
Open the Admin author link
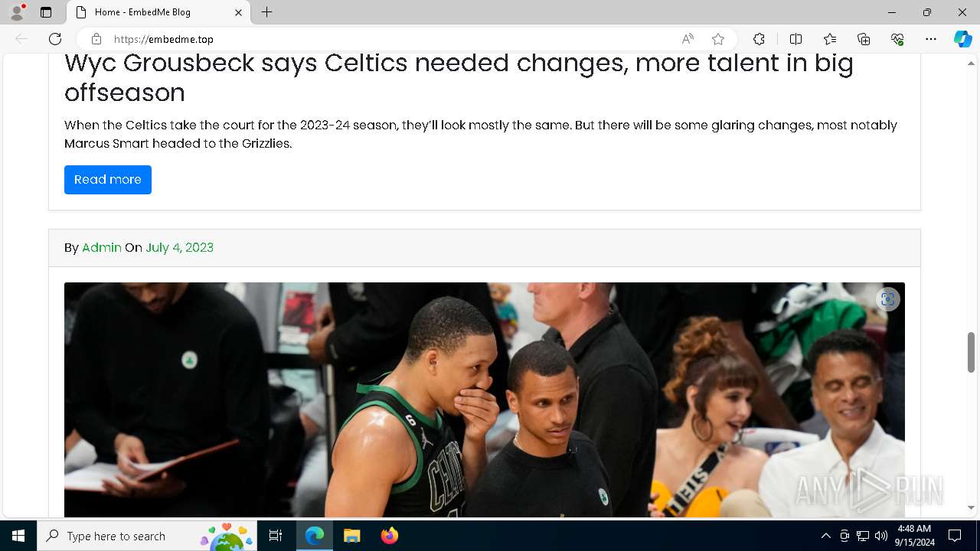tap(102, 247)
